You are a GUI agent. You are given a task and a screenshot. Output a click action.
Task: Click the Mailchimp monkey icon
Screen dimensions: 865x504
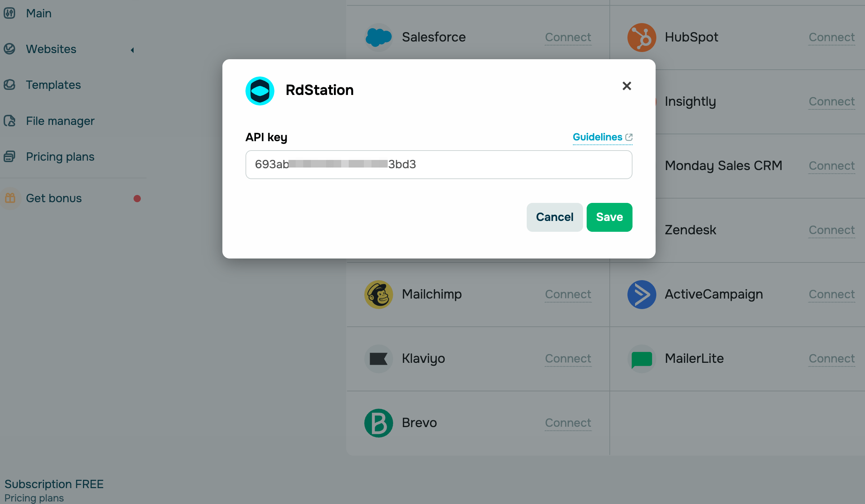[378, 294]
